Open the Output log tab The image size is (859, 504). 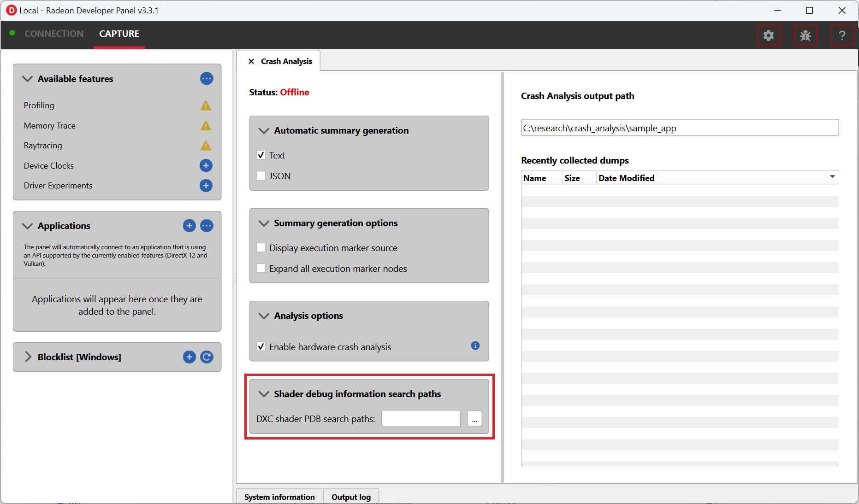pos(351,497)
